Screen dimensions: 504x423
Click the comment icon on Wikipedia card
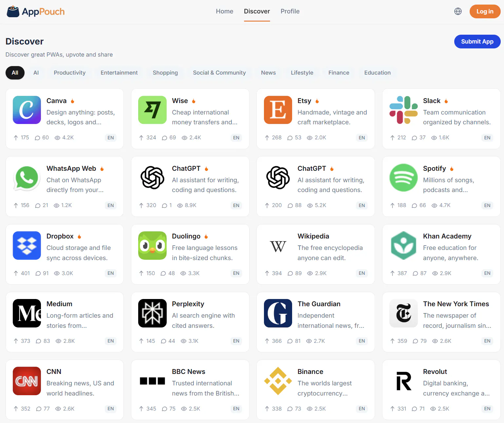[290, 273]
